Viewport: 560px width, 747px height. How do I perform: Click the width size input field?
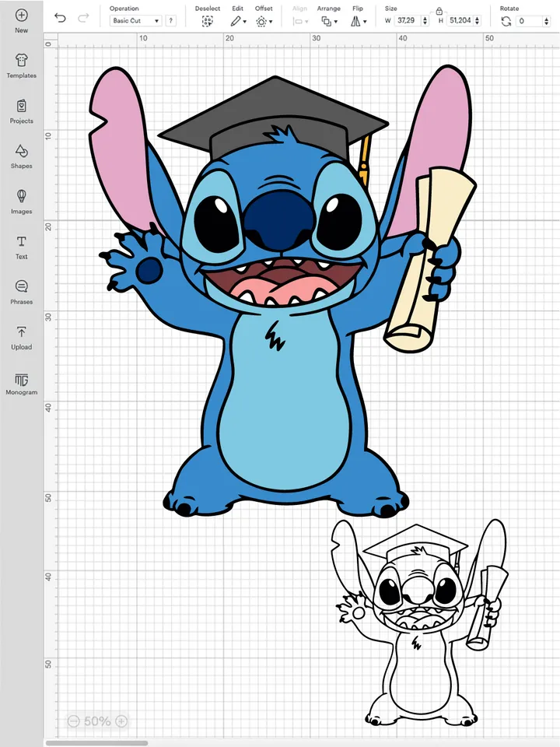(406, 21)
